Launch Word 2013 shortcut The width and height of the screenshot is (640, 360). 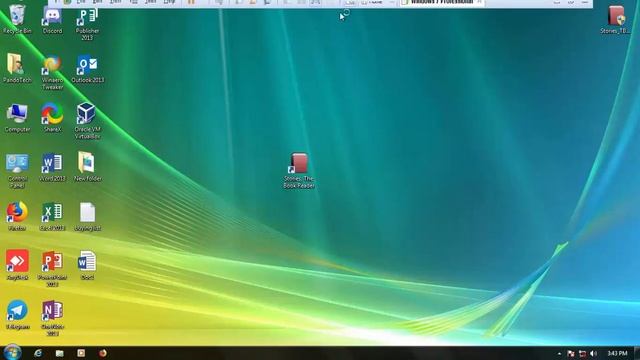52,167
